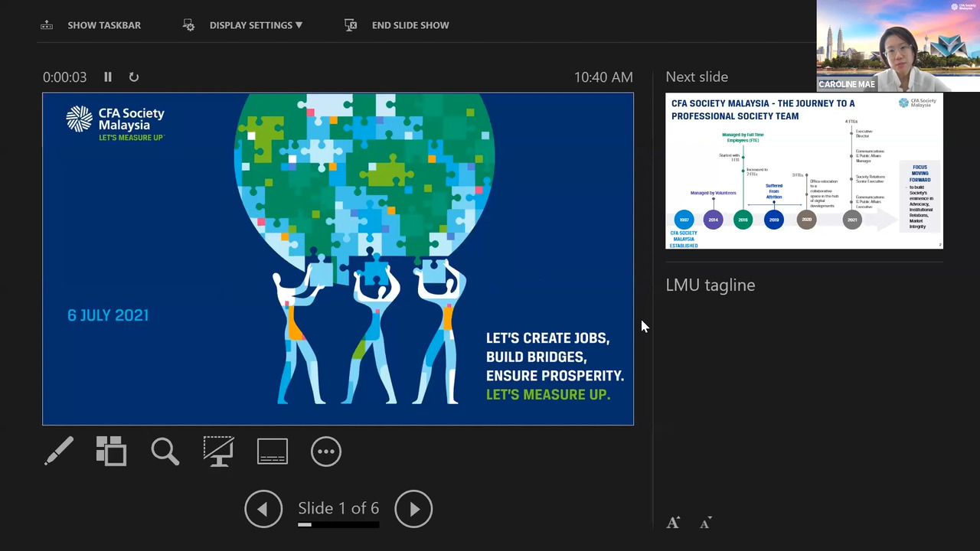
Task: Click Caroline Mae's webcam video
Action: 898,46
